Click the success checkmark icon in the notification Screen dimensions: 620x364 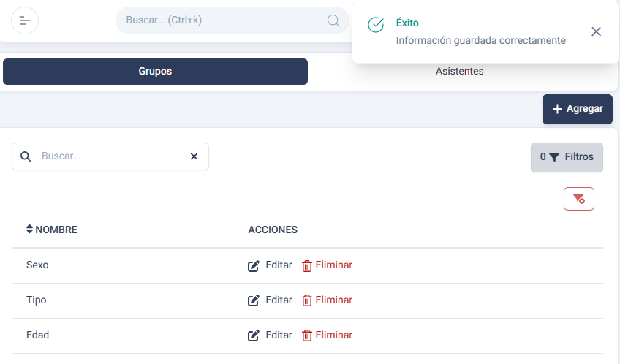pyautogui.click(x=376, y=25)
